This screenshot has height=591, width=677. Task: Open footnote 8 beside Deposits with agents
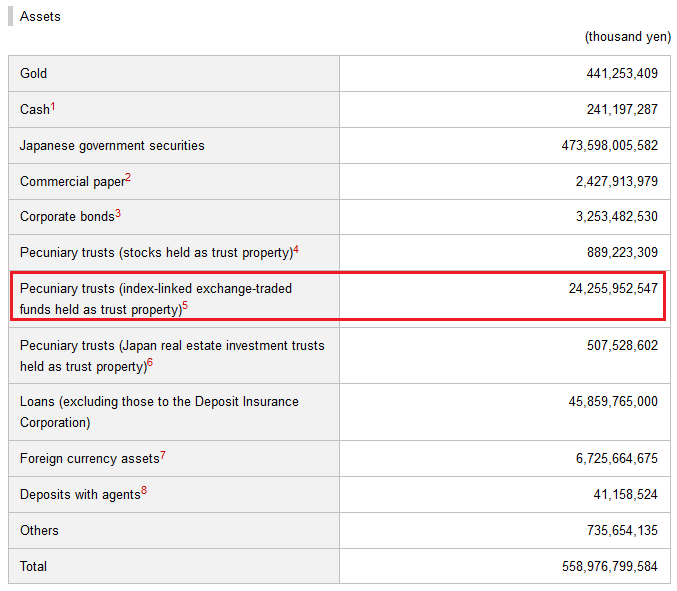[x=144, y=490]
